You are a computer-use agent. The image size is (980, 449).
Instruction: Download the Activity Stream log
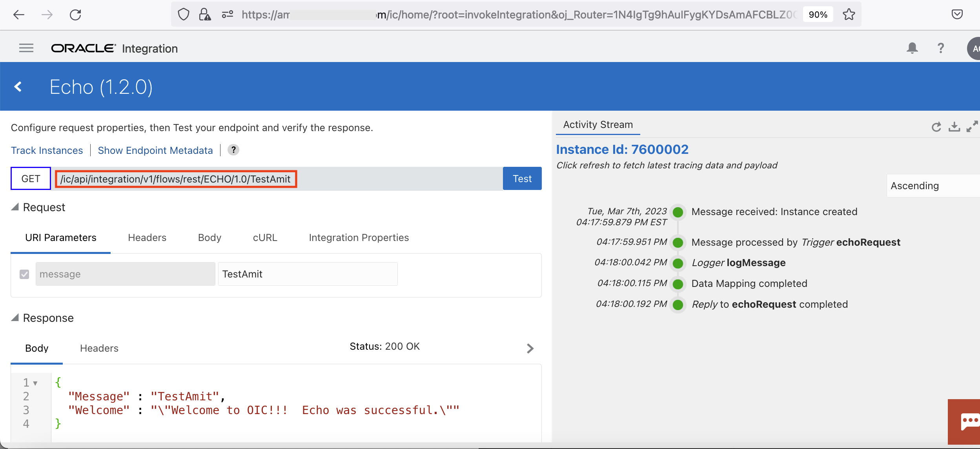pos(954,126)
